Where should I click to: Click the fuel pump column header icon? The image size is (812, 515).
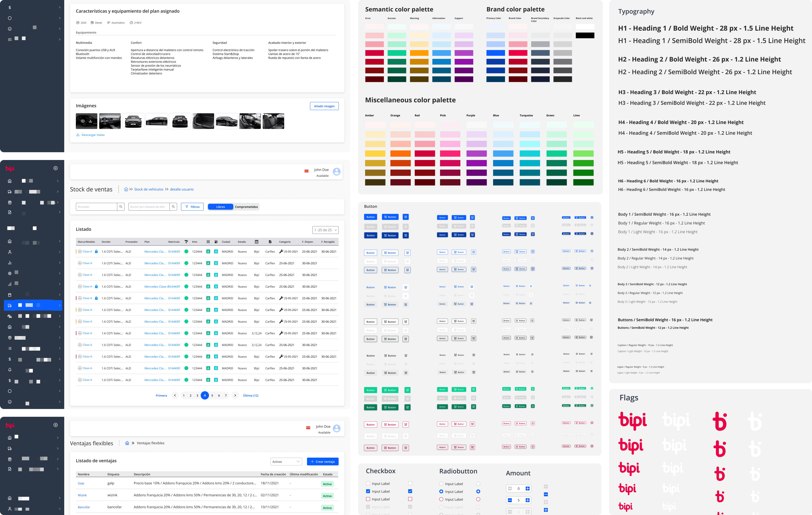pos(216,242)
